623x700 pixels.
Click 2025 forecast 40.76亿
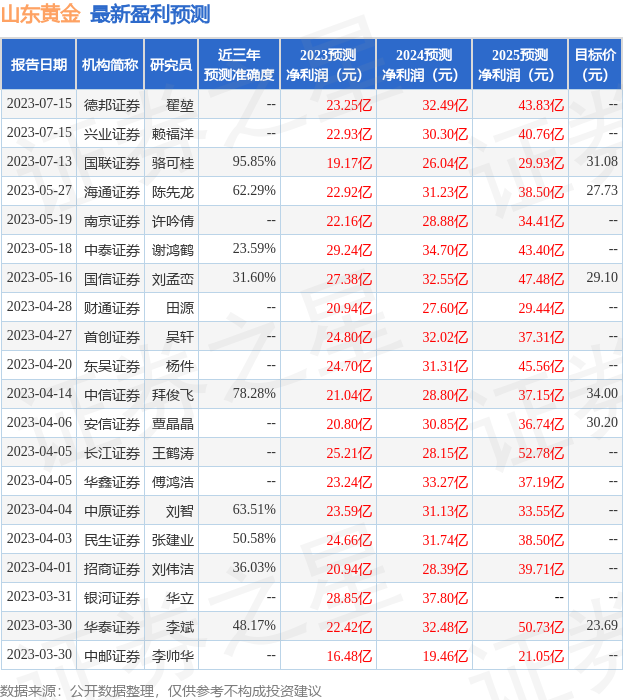click(541, 134)
